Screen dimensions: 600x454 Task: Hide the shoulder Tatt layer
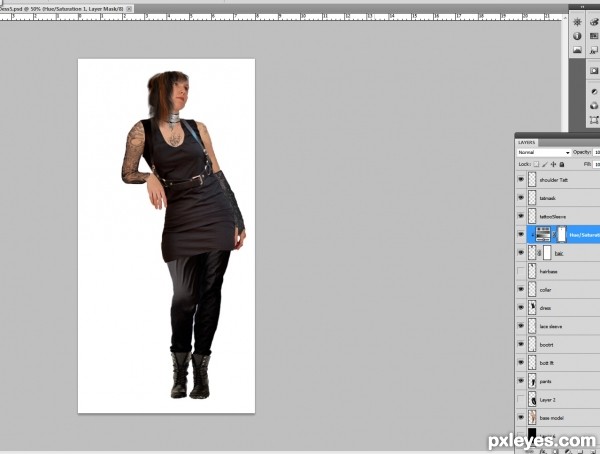(521, 179)
